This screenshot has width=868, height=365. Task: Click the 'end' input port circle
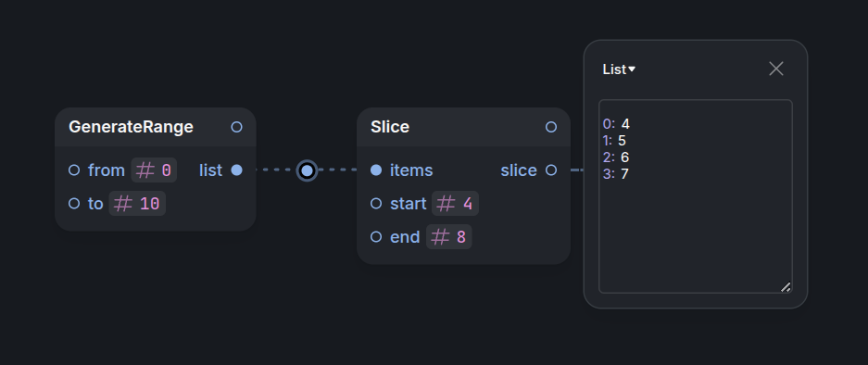376,237
